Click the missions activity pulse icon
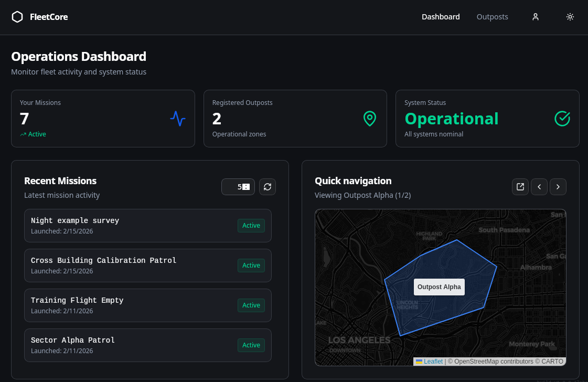Screen dimensions: 588x382 click(x=178, y=119)
